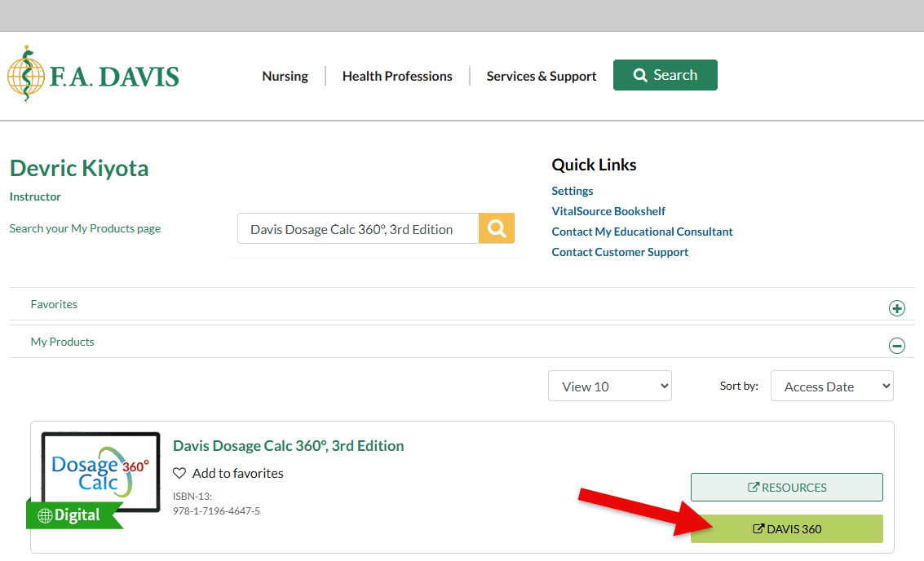This screenshot has height=561, width=924.
Task: Launch the DAVIS 360 button
Action: coord(786,529)
